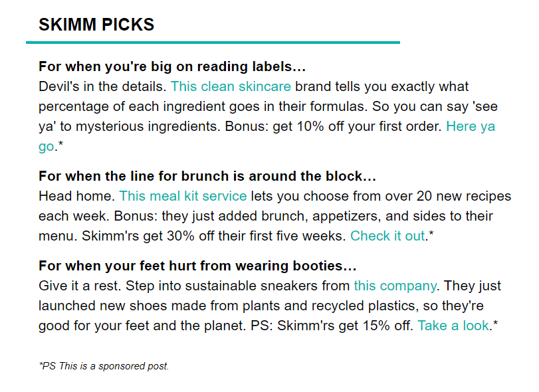Screen dimensions: 539x392
Task: Click the "Give it a rest." text
Action: click(80, 286)
